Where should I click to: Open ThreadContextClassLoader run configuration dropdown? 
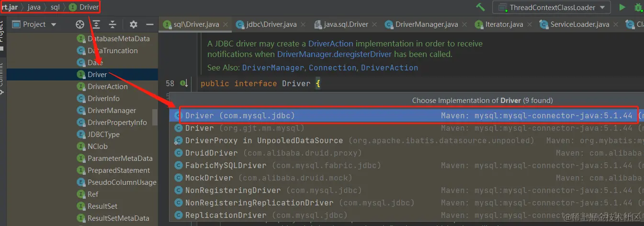(551, 7)
